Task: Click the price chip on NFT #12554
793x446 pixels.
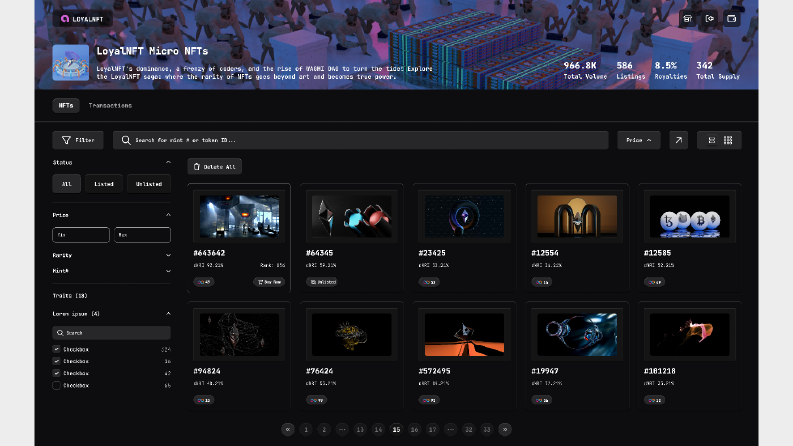Action: click(541, 282)
